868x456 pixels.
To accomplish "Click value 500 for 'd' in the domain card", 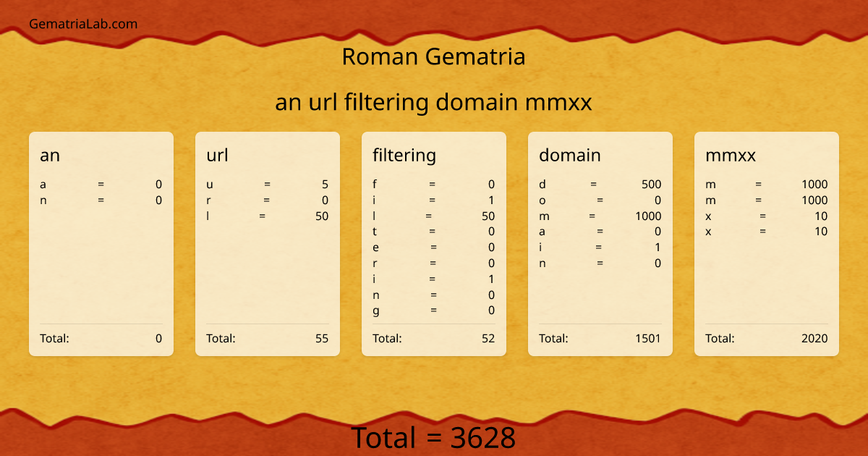I will tap(652, 185).
